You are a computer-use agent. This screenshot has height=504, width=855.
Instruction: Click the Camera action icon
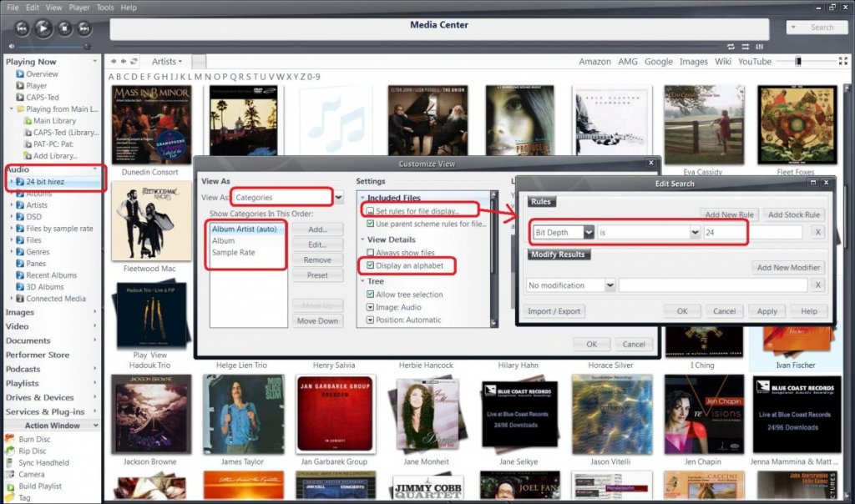(x=10, y=475)
